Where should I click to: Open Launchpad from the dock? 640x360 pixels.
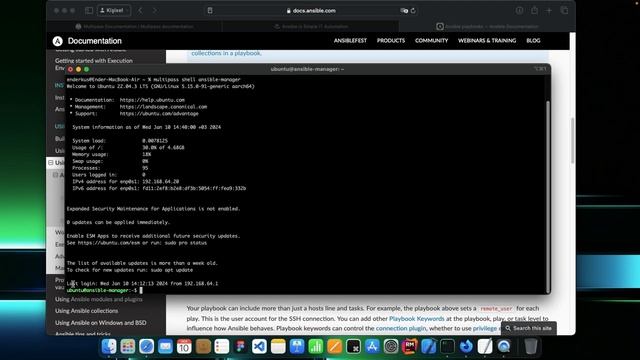click(x=127, y=347)
